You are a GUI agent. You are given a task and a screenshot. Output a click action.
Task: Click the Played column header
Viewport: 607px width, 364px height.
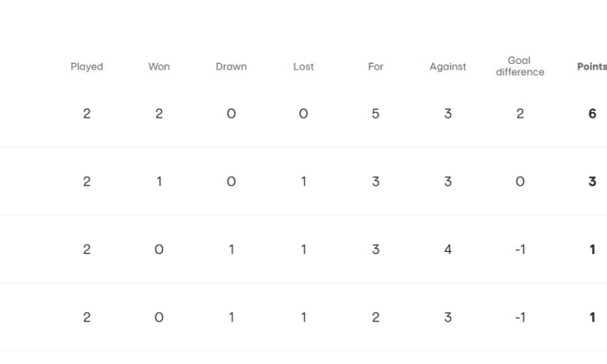(87, 67)
